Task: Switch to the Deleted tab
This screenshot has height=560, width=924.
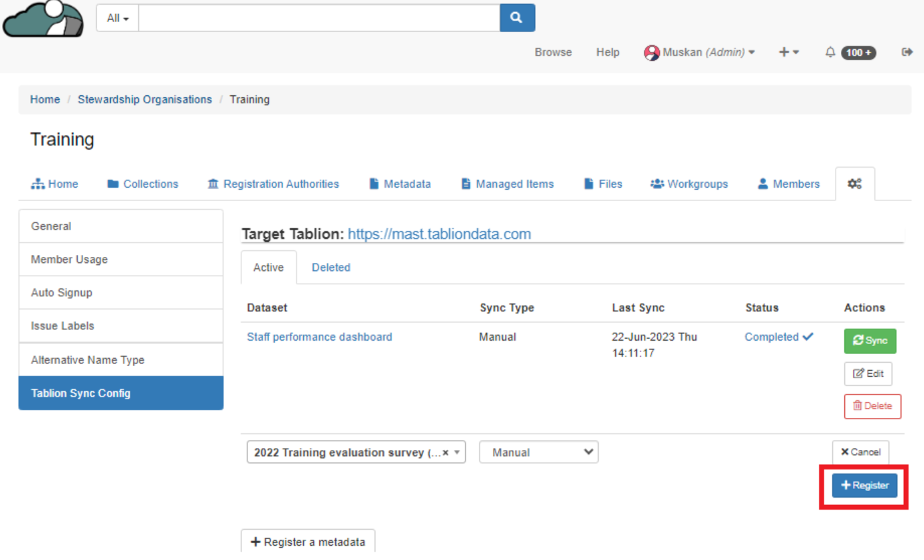Action: [331, 268]
